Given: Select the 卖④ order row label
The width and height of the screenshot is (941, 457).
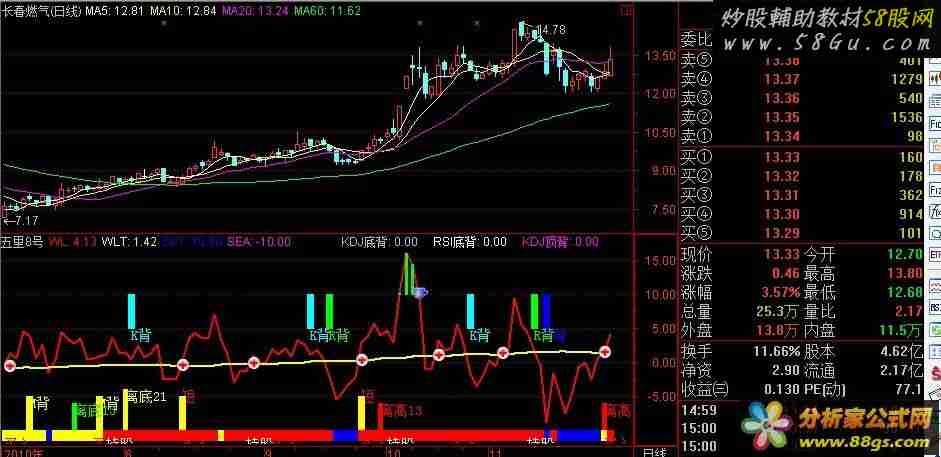Looking at the screenshot, I should click(696, 79).
